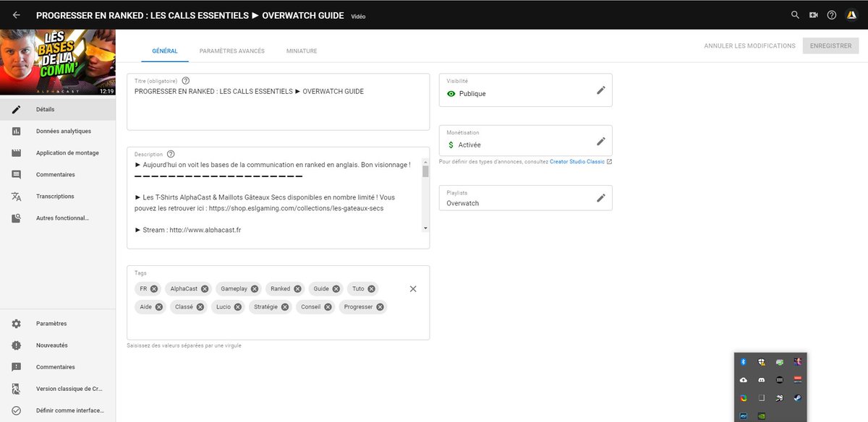The width and height of the screenshot is (868, 422).
Task: Switch to the Miniature tab
Action: pos(302,51)
